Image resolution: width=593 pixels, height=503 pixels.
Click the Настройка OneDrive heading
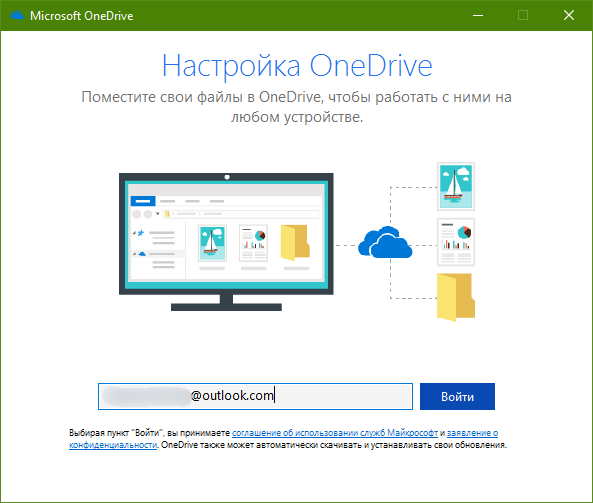(x=297, y=66)
